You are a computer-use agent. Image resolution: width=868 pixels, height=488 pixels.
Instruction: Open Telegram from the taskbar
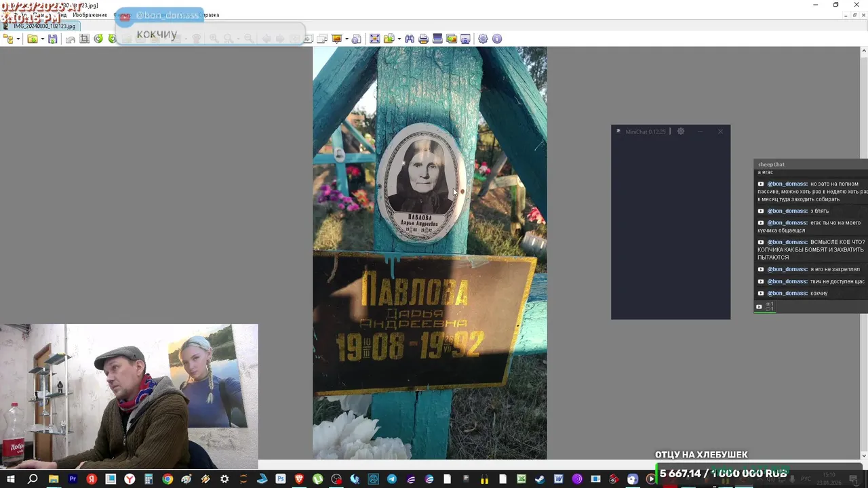coord(392,479)
